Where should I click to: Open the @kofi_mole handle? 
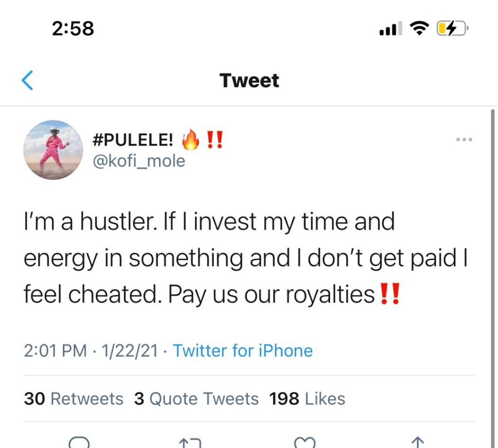pos(139,161)
